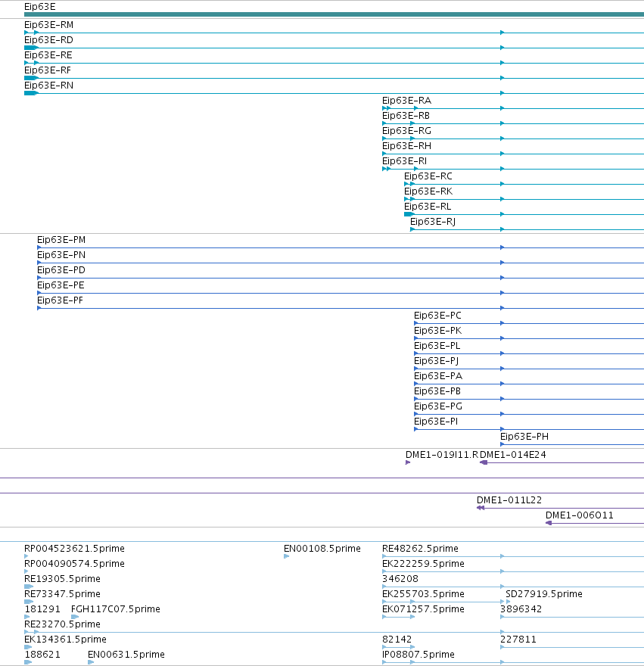This screenshot has width=644, height=666.
Task: Open EST IP08807.5prime
Action: pyautogui.click(x=418, y=655)
